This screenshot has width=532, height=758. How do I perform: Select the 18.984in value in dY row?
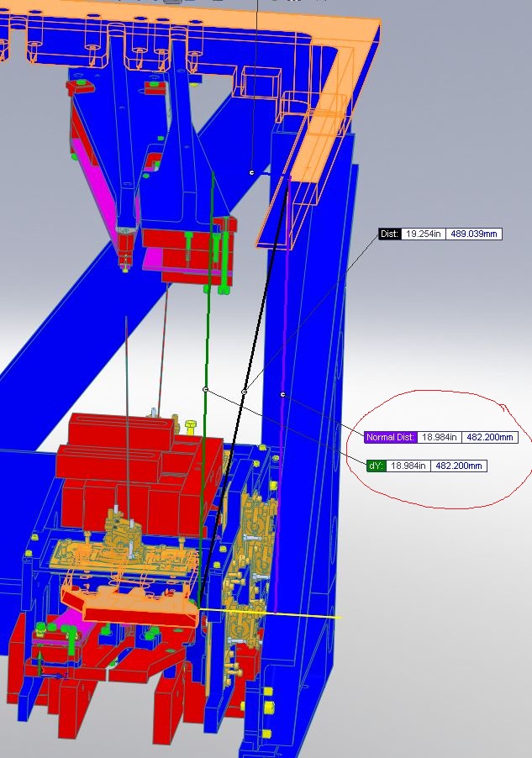(408, 466)
